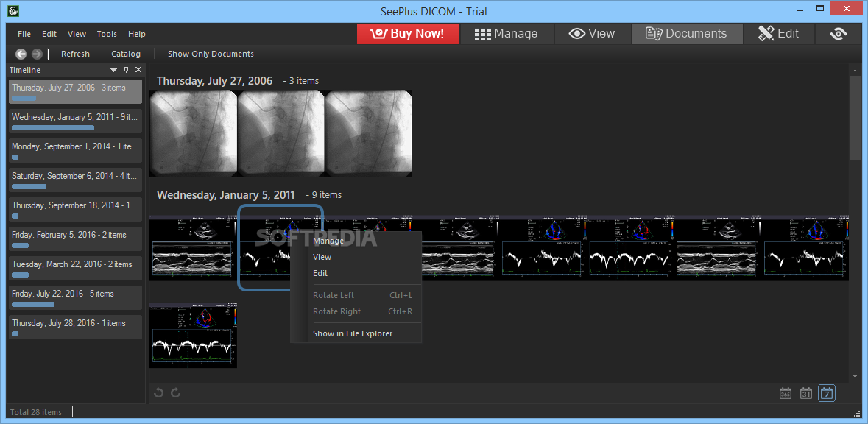This screenshot has width=868, height=424.
Task: Click the scrollbar up arrow
Action: [x=855, y=69]
